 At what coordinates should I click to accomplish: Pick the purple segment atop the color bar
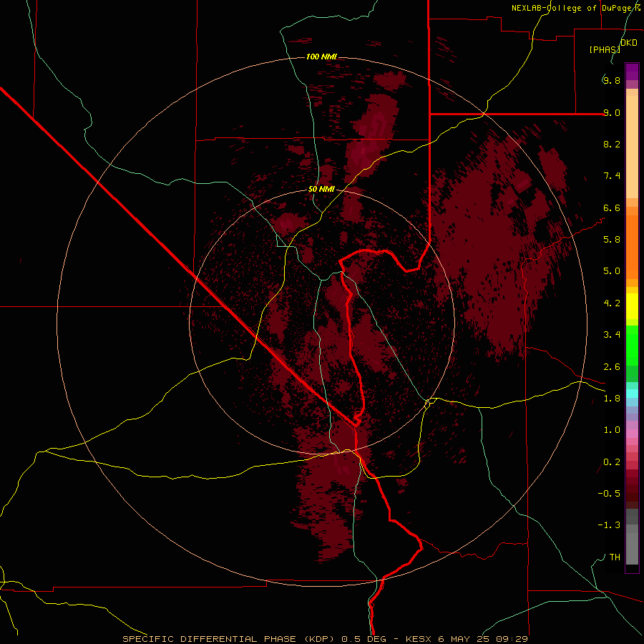click(632, 72)
